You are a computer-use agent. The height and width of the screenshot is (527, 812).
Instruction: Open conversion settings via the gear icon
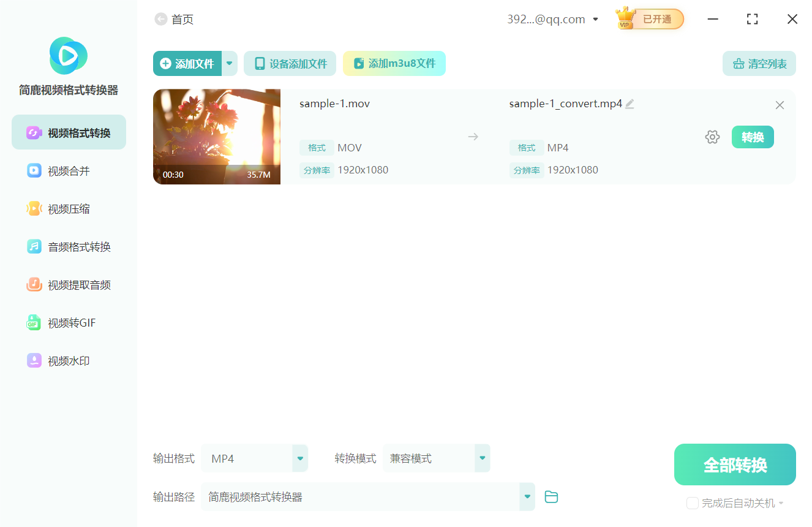pyautogui.click(x=712, y=137)
